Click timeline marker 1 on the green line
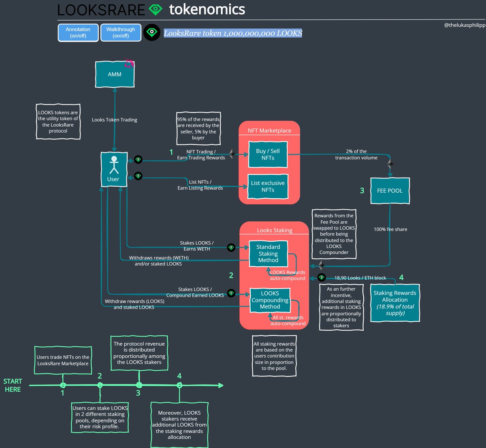486x448 pixels. click(x=63, y=385)
